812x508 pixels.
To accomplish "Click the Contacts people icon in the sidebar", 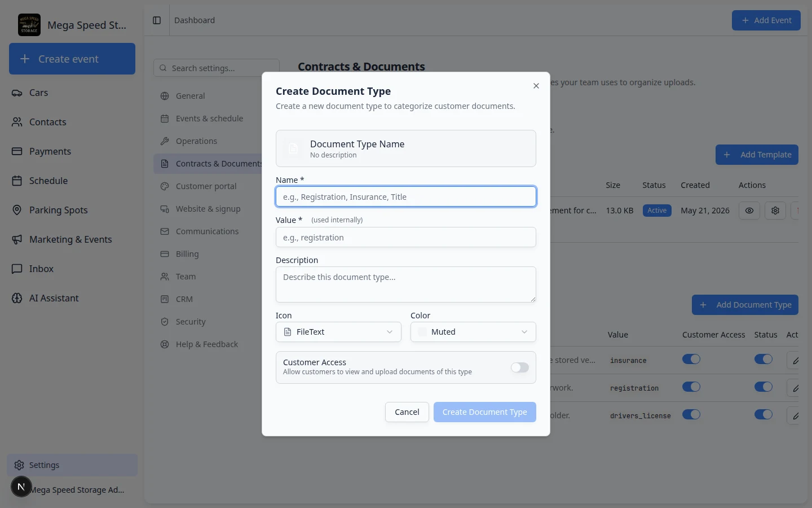I will 17,122.
